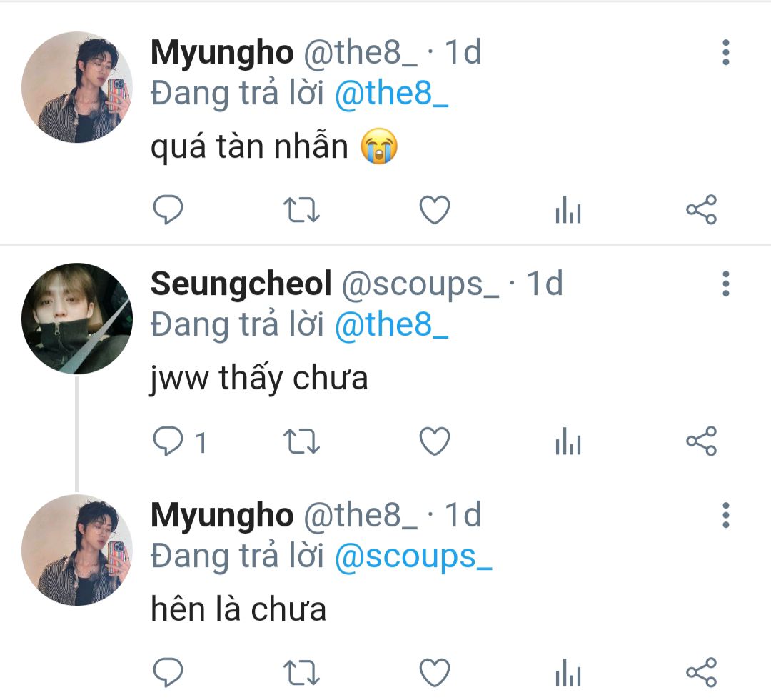Viewport: 771px width, 700px height.
Task: Open @scoups_ mention link in last reply
Action: [413, 557]
